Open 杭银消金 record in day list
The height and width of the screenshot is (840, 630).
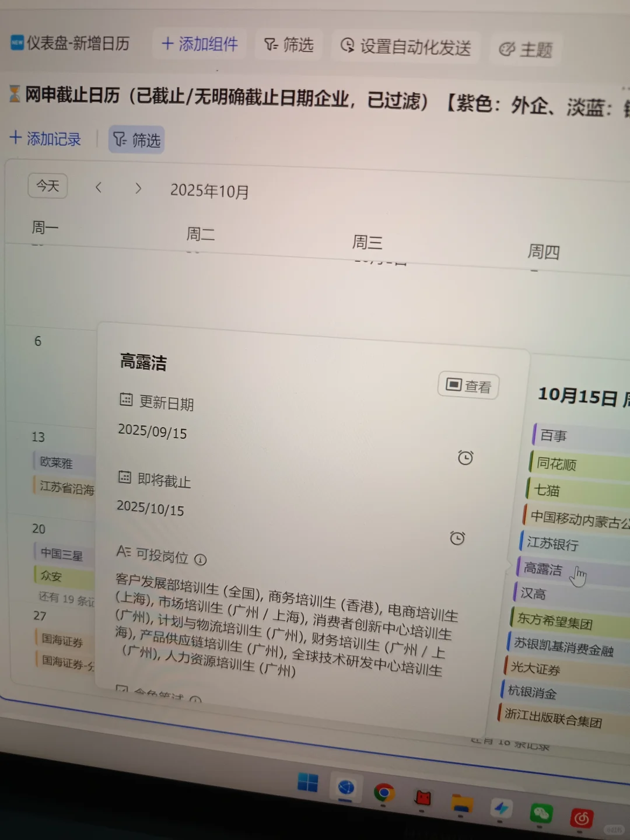pos(565,695)
